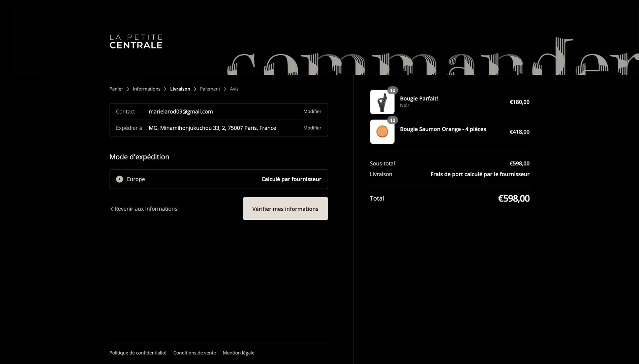Jump to the Paiement breadcrumb step
Viewport: 639px width, 364px height.
pyautogui.click(x=210, y=89)
